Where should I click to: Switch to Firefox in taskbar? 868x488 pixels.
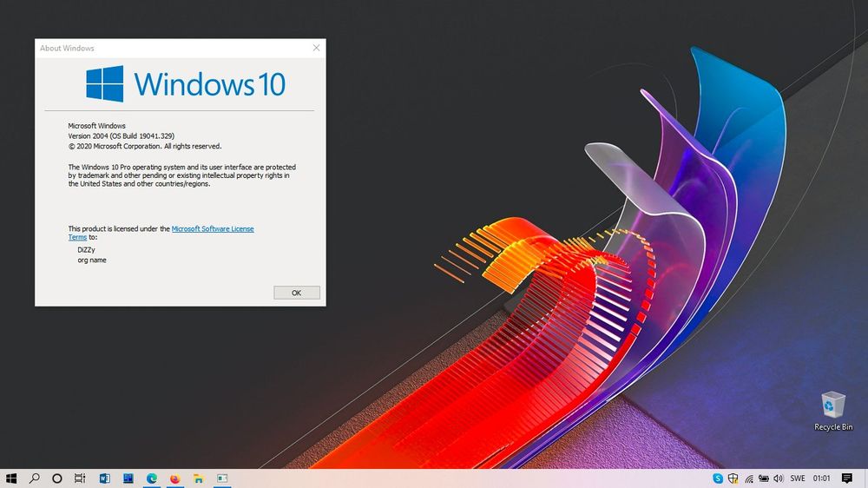coord(175,478)
